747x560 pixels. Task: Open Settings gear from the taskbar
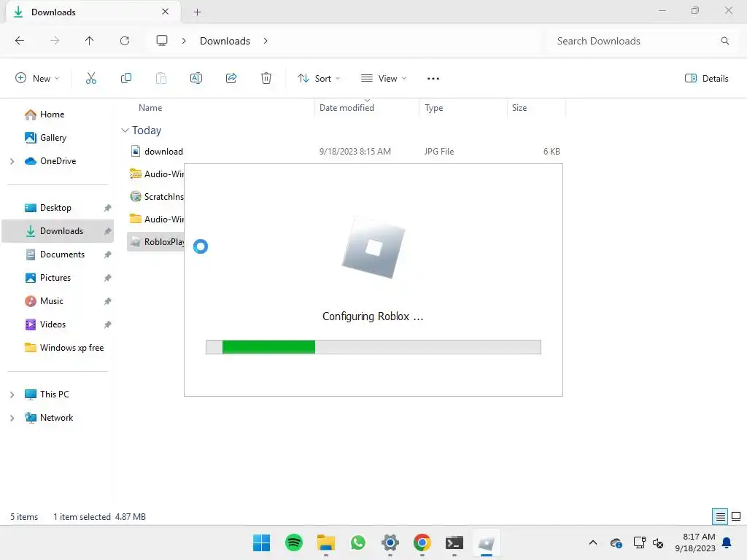coord(390,542)
